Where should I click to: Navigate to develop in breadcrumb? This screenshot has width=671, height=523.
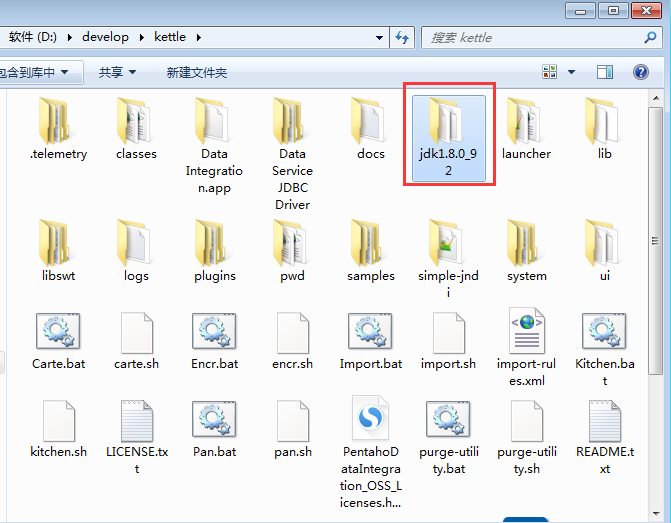[105, 37]
